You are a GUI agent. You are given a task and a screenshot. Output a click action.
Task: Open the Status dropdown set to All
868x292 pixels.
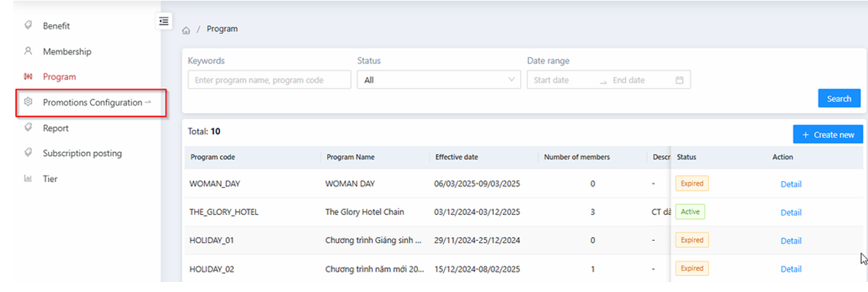tap(439, 79)
